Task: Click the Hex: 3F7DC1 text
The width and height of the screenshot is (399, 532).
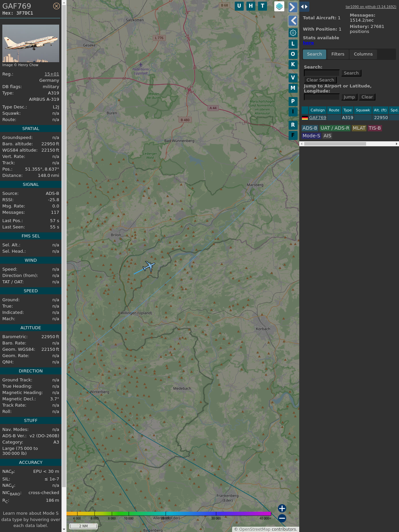Action: click(x=18, y=13)
